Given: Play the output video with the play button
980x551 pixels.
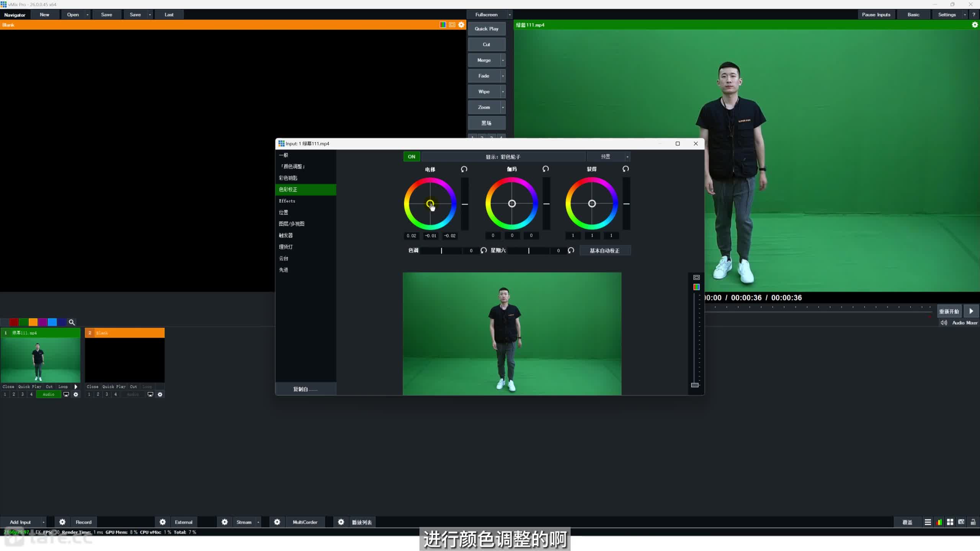Looking at the screenshot, I should click(x=971, y=311).
